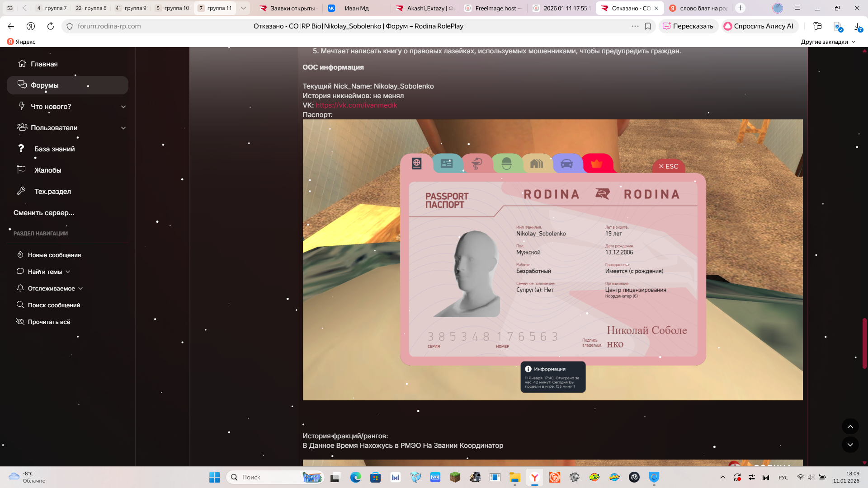This screenshot has width=868, height=488.
Task: Open Поиск сообщений search item
Action: (54, 305)
